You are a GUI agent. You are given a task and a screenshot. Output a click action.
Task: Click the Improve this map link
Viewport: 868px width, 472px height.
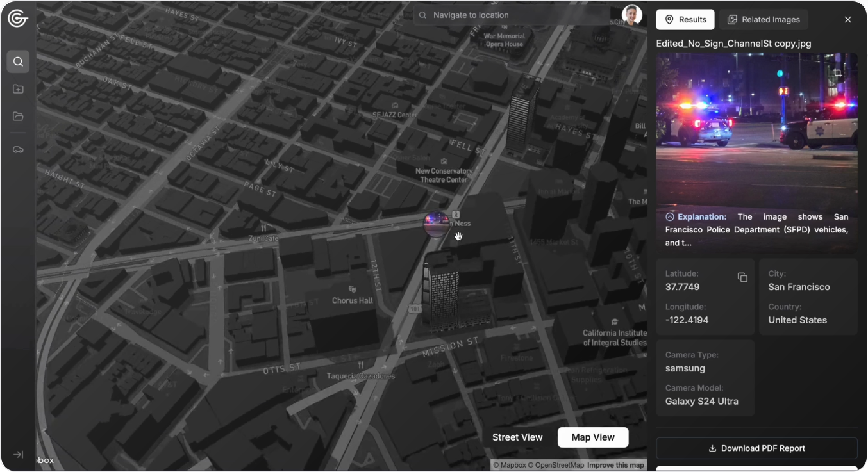point(615,465)
